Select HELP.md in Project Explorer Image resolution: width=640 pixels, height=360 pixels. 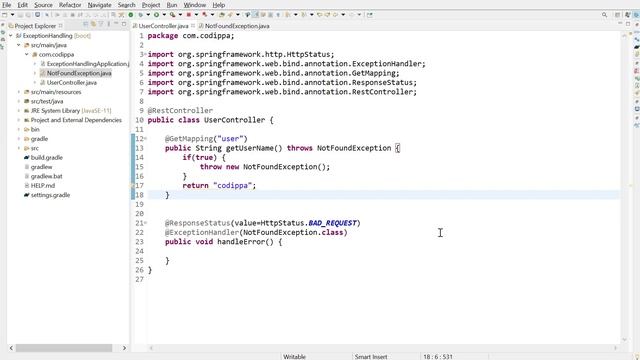tap(42, 186)
